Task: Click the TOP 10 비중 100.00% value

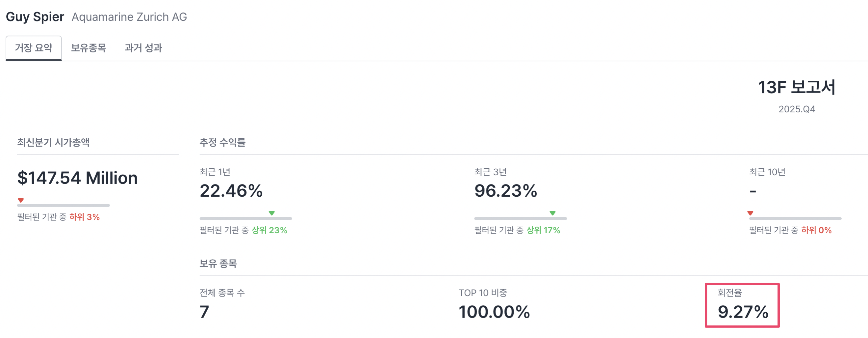Action: 494,312
